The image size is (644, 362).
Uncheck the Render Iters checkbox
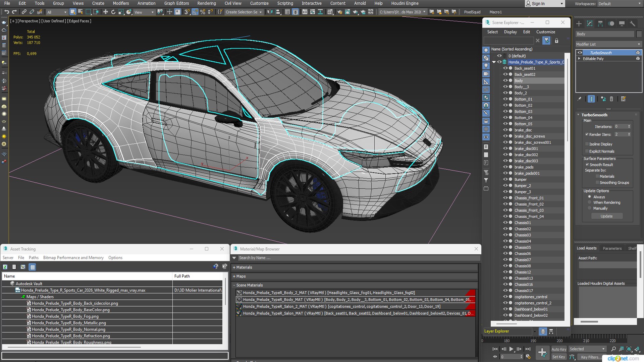[x=587, y=134]
